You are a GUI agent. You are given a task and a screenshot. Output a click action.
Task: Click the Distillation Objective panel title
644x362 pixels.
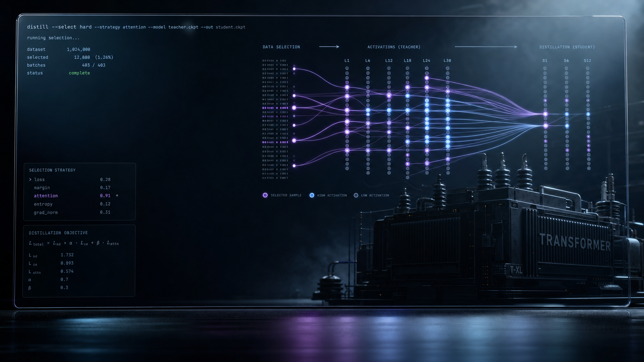click(58, 233)
